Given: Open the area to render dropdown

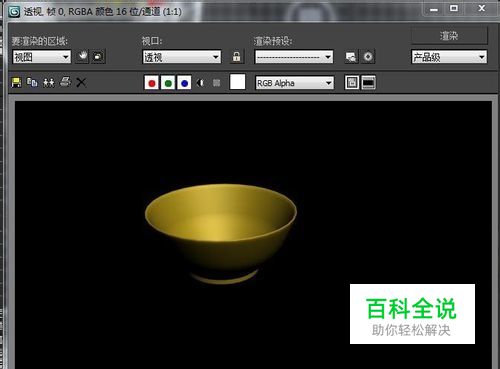Looking at the screenshot, I should (42, 57).
